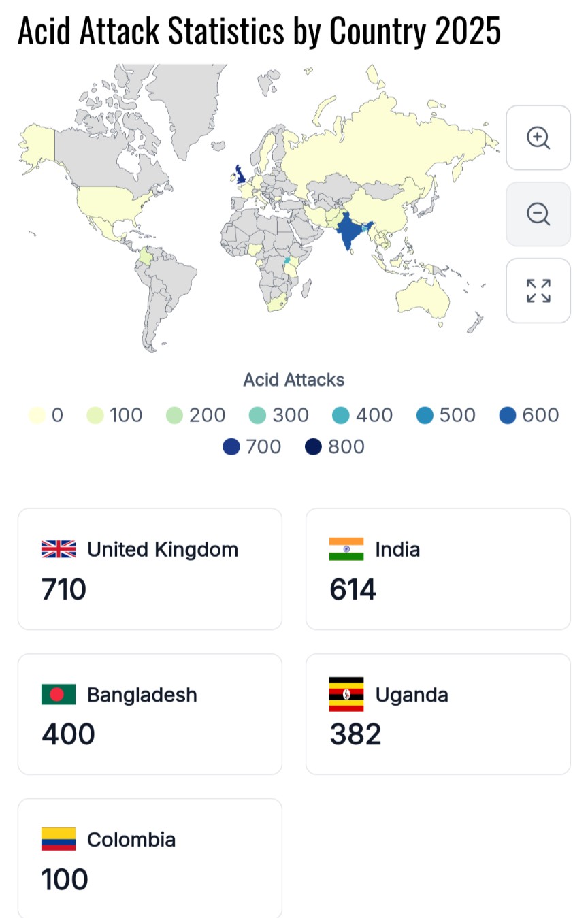Open the India 614 statistics card

pyautogui.click(x=438, y=569)
